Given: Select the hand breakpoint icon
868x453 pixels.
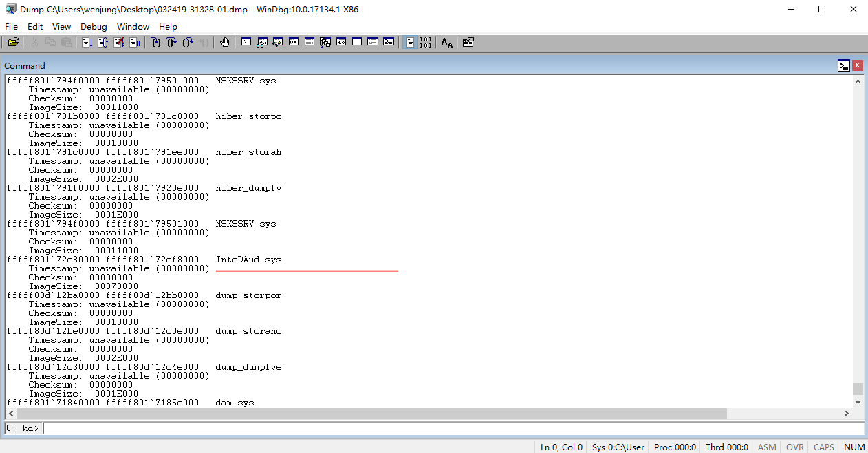Looking at the screenshot, I should (225, 43).
